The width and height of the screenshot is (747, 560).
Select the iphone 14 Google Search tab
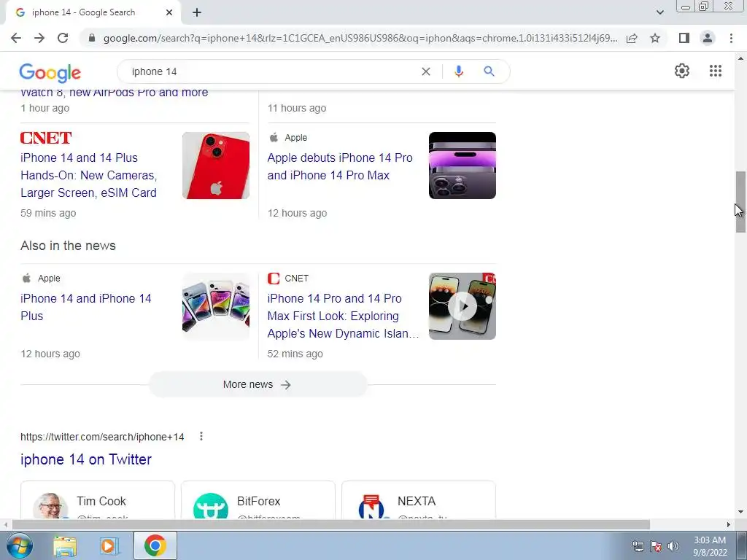93,12
